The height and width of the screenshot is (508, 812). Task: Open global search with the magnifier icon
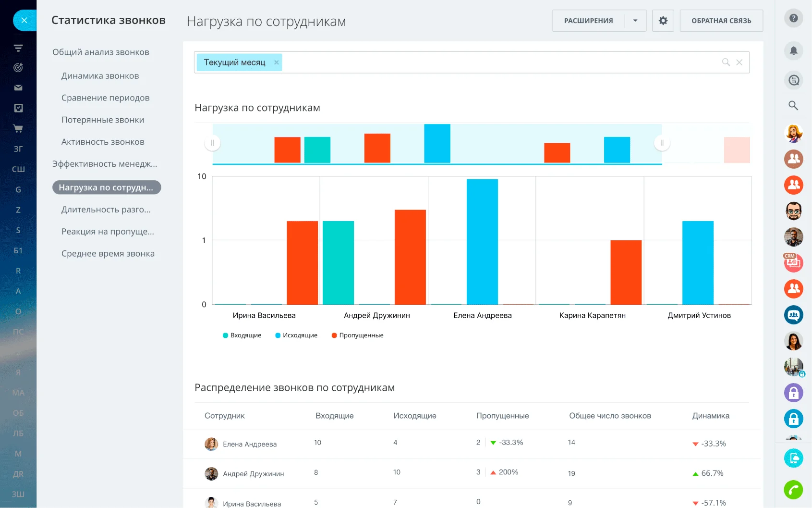[793, 105]
